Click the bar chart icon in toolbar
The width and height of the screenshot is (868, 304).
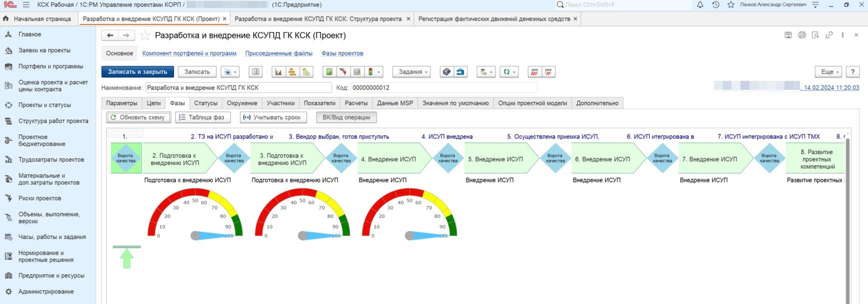pyautogui.click(x=278, y=72)
